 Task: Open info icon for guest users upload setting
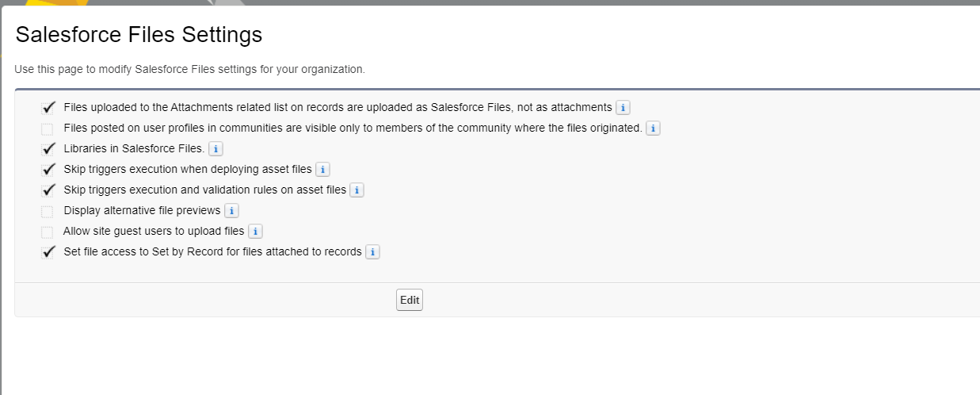(255, 232)
